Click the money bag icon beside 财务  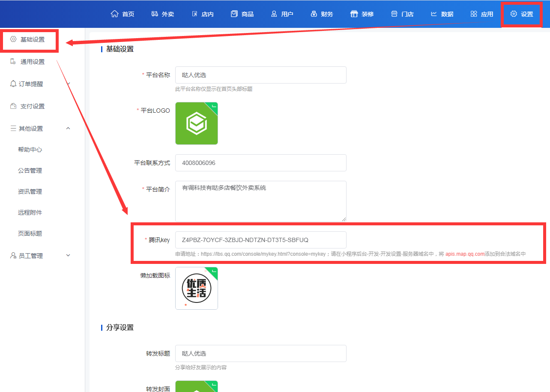click(314, 14)
